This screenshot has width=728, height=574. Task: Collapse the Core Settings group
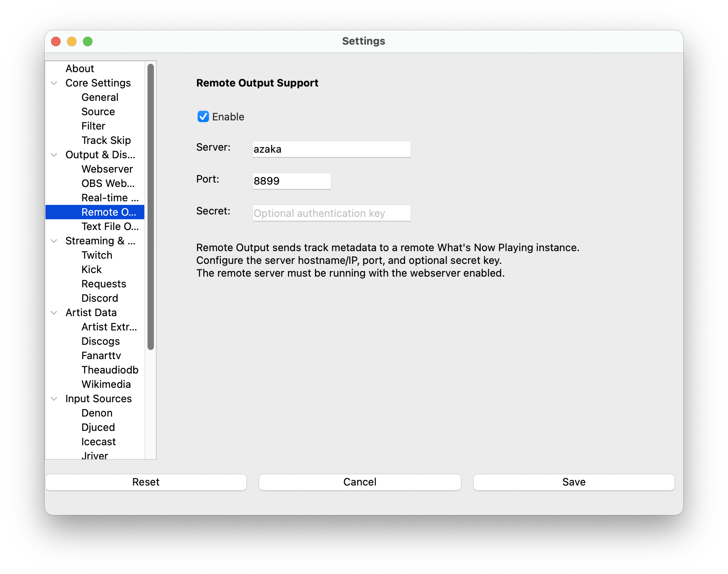pos(54,83)
